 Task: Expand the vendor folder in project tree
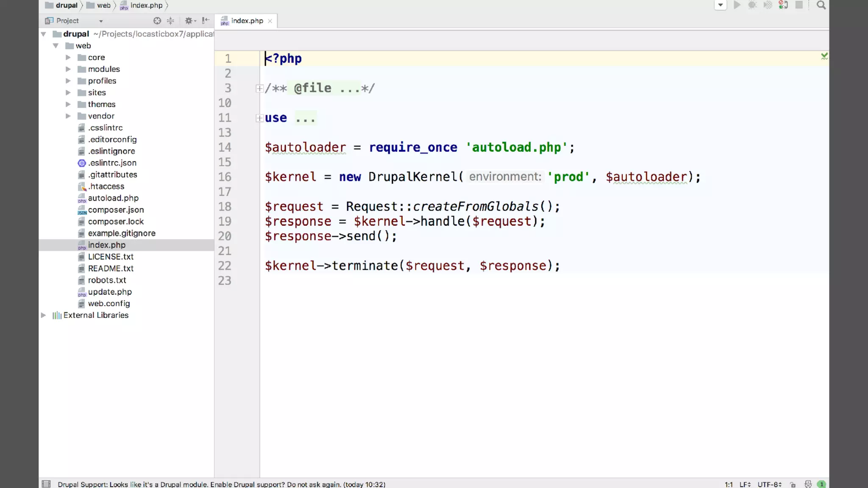click(x=68, y=116)
